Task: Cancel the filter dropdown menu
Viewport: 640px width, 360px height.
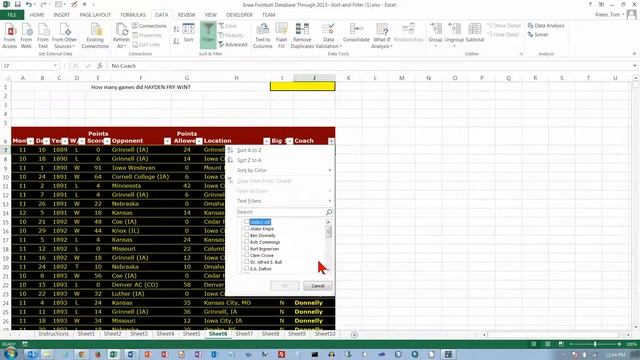Action: pyautogui.click(x=318, y=286)
